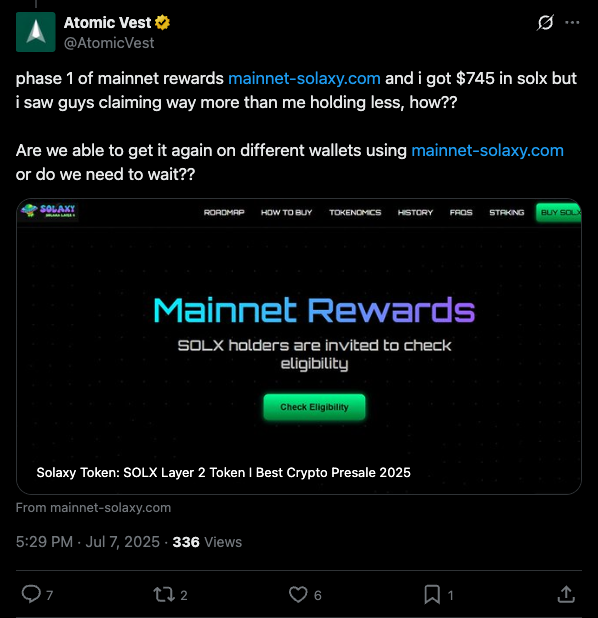Click the Check Eligibility button
This screenshot has height=618, width=598.
click(314, 407)
